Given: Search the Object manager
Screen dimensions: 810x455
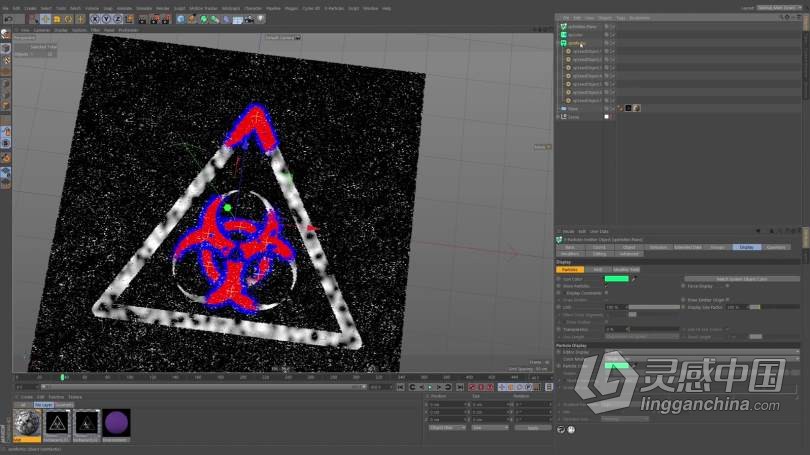Looking at the screenshot, I should point(781,18).
